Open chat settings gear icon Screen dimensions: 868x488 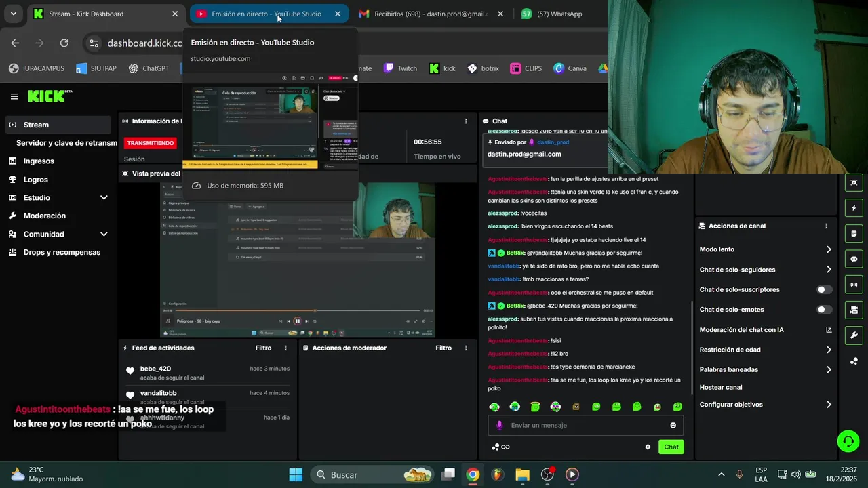click(648, 447)
